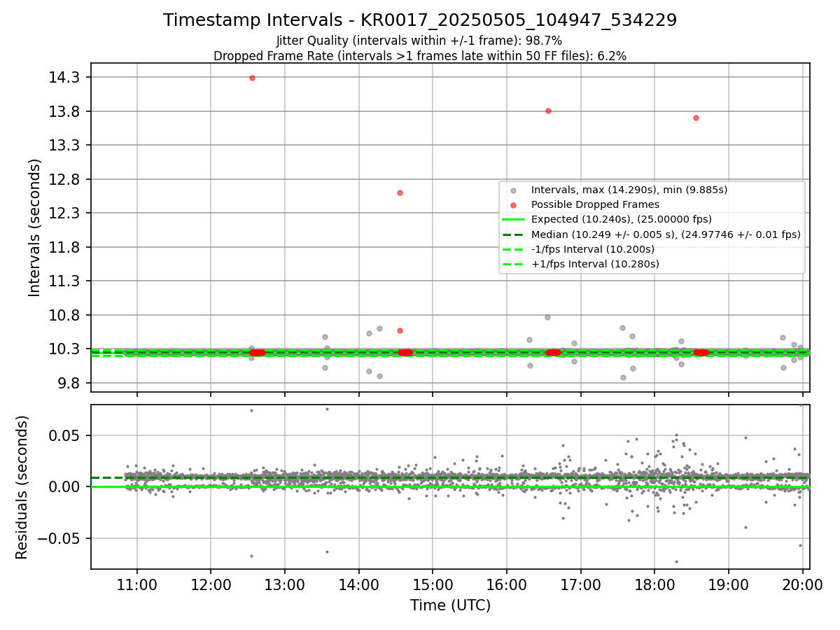Click the 10.3 y-axis tick label
Viewport: 840px width, 630px height.
coord(64,349)
